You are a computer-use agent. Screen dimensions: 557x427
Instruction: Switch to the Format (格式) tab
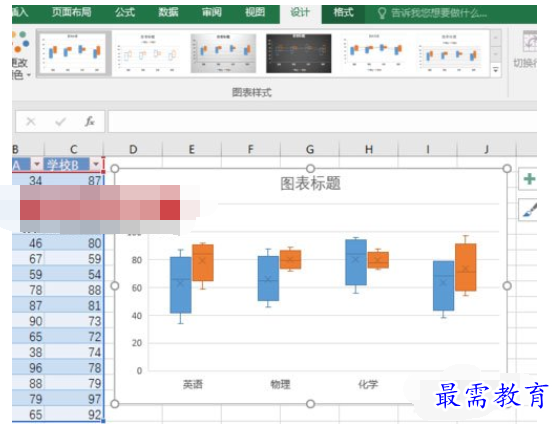point(343,12)
